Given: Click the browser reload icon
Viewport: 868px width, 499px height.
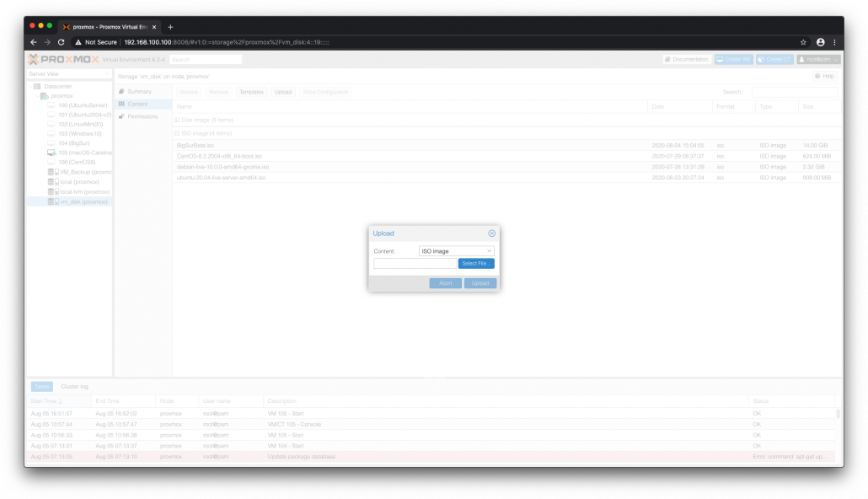Looking at the screenshot, I should 62,42.
